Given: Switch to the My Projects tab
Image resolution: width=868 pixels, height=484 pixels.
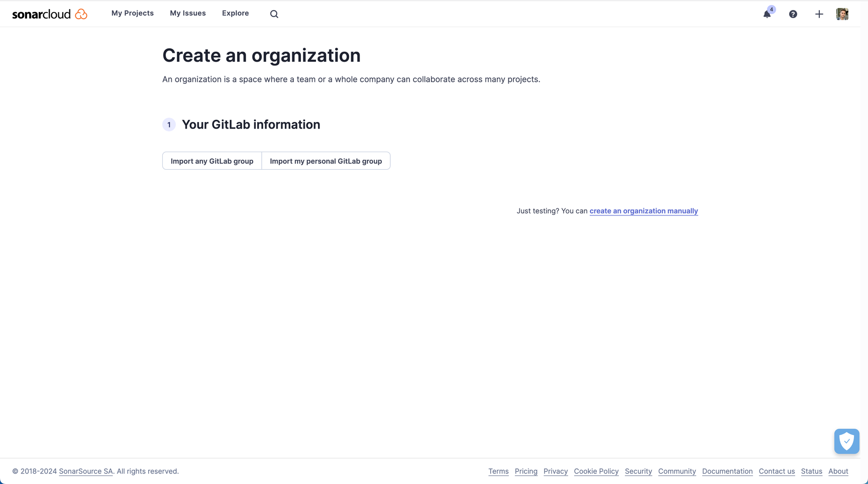Looking at the screenshot, I should click(x=132, y=13).
